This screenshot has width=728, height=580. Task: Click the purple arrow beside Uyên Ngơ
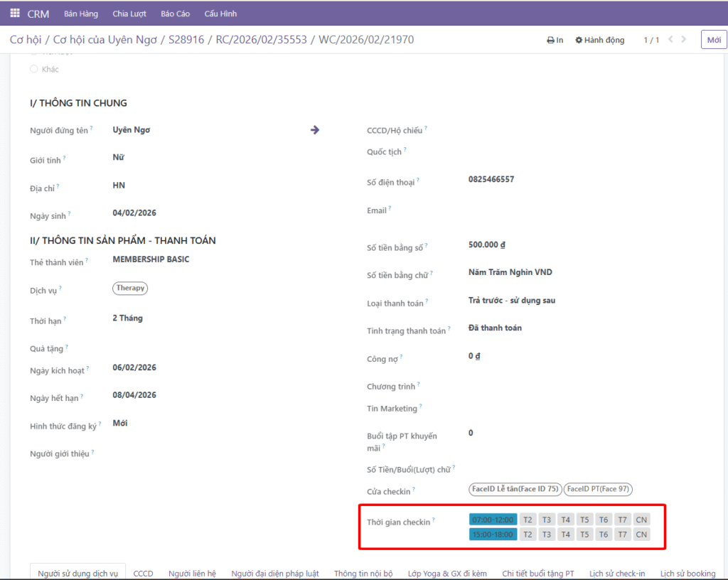pyautogui.click(x=315, y=130)
